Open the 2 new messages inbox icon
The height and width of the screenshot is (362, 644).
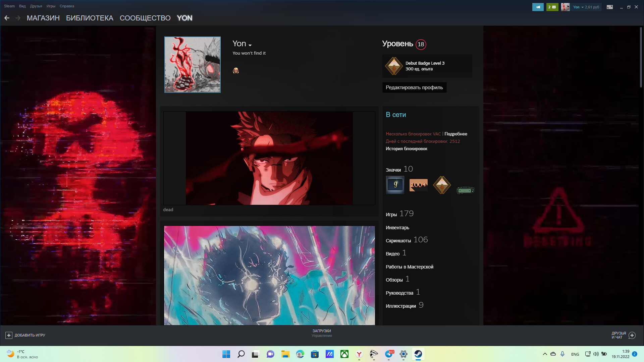[552, 7]
